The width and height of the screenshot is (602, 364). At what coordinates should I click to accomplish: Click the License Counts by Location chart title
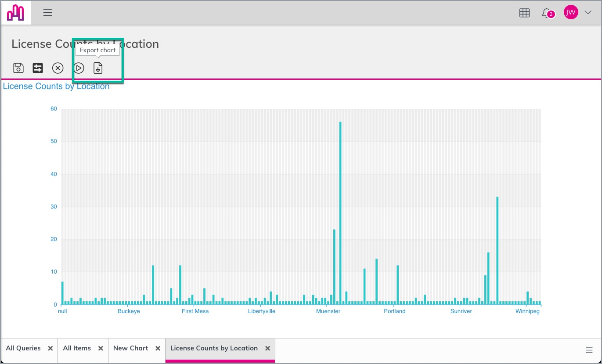click(x=56, y=86)
